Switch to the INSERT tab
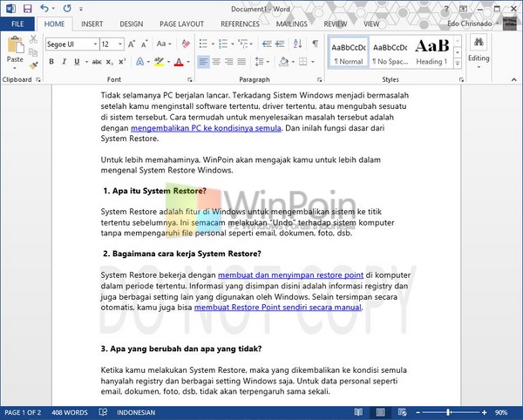The height and width of the screenshot is (420, 523). [92, 24]
